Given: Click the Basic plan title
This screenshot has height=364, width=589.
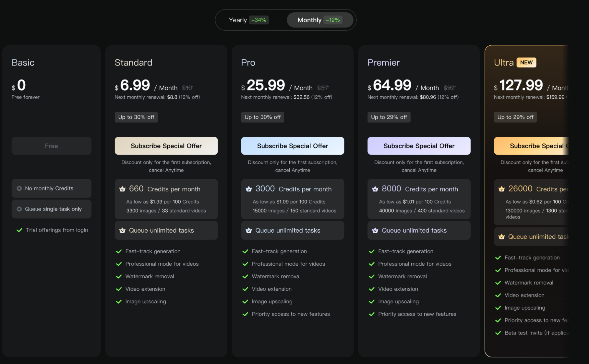Looking at the screenshot, I should [23, 62].
